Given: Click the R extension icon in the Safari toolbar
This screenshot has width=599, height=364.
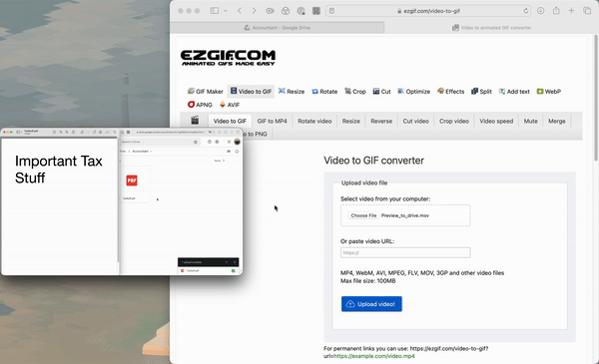Looking at the screenshot, I should [316, 11].
